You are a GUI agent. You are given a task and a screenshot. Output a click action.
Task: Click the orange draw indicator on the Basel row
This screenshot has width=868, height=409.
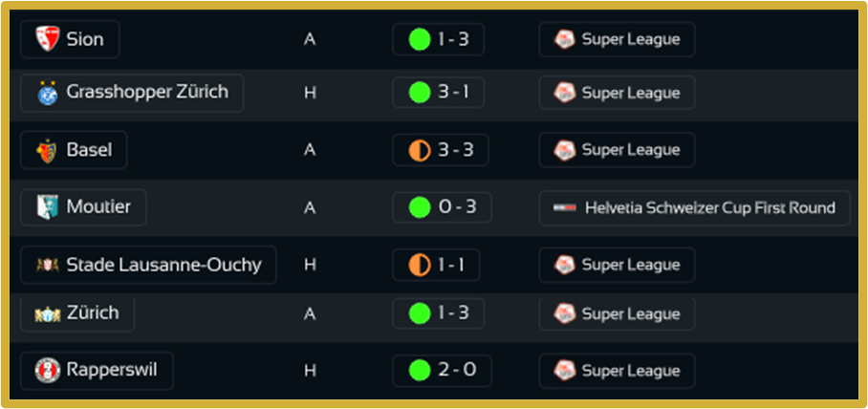[419, 150]
